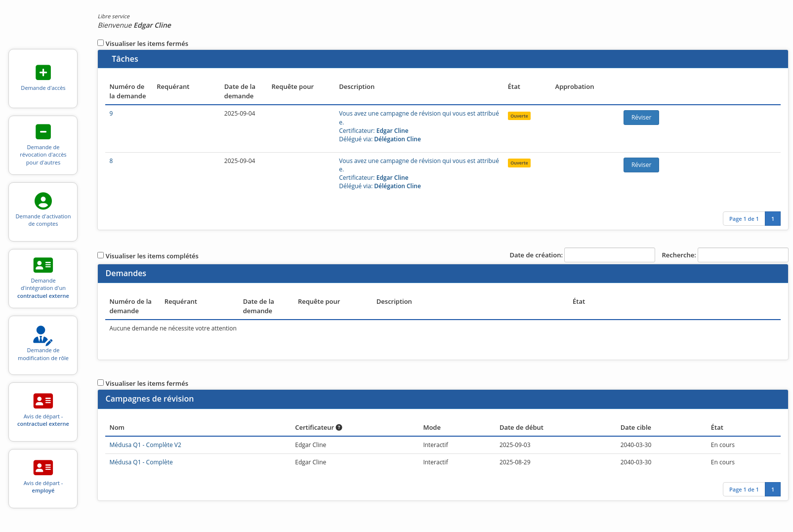Check closed items box above Campagnes de révision
The image size is (793, 532).
101,383
